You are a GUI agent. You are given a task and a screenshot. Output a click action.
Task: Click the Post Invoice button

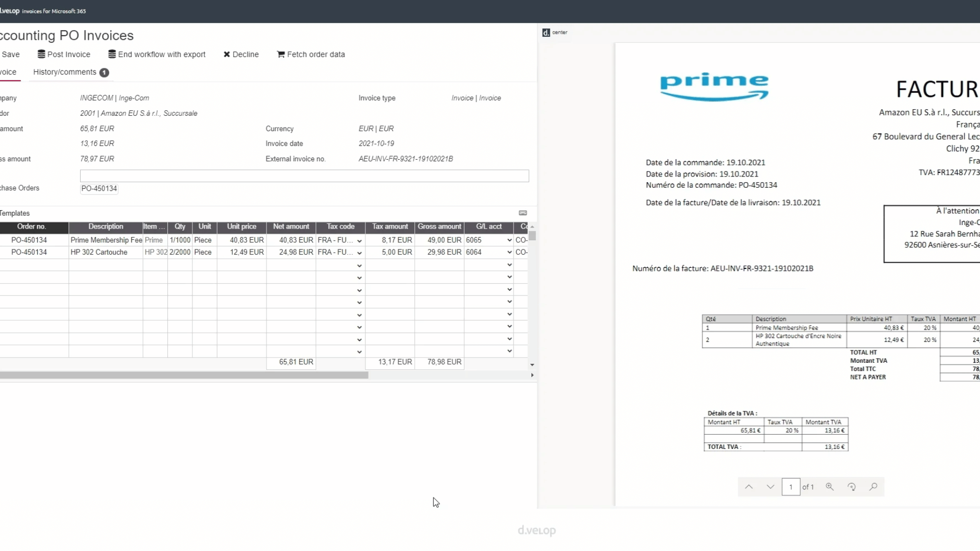(x=64, y=54)
